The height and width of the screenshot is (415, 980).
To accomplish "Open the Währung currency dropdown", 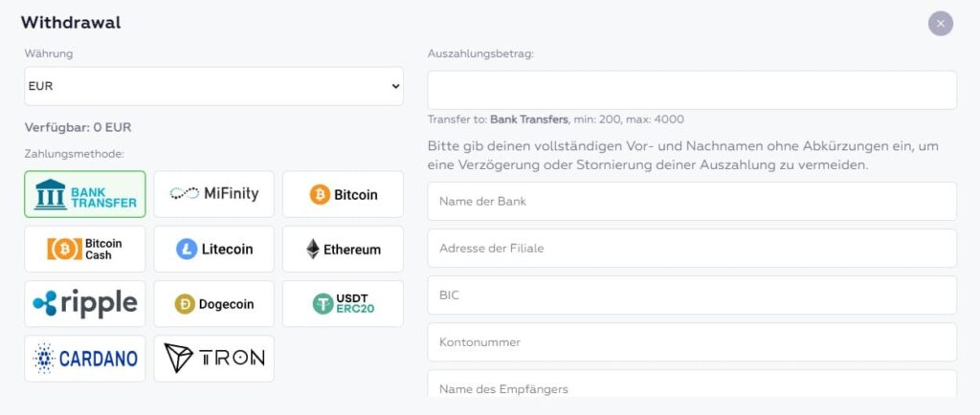I will tap(213, 86).
